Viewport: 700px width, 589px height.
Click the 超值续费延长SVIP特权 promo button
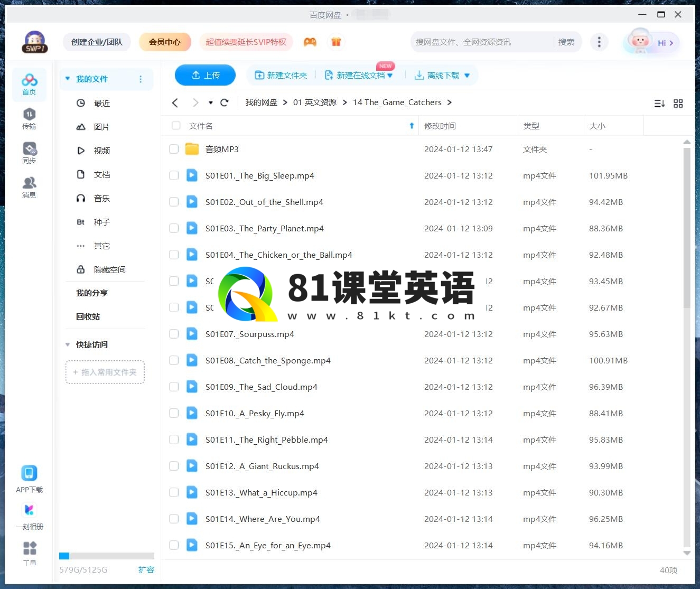246,42
